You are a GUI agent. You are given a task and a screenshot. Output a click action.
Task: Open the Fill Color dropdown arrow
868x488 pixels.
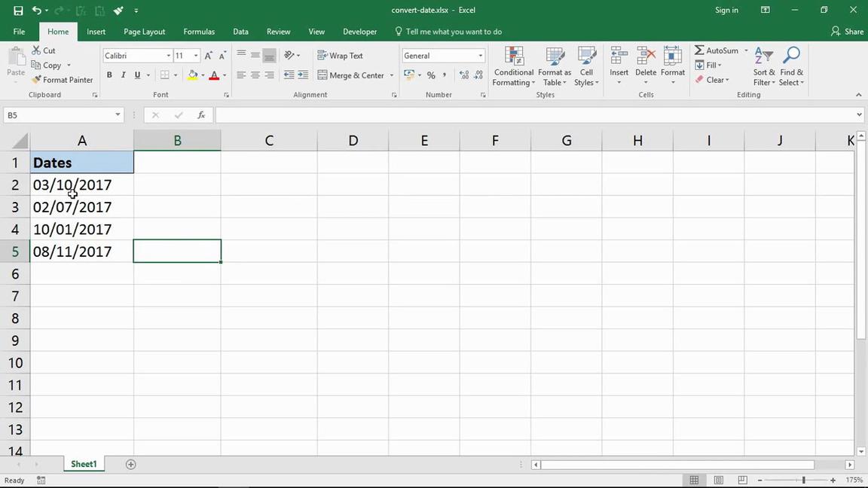(x=202, y=75)
